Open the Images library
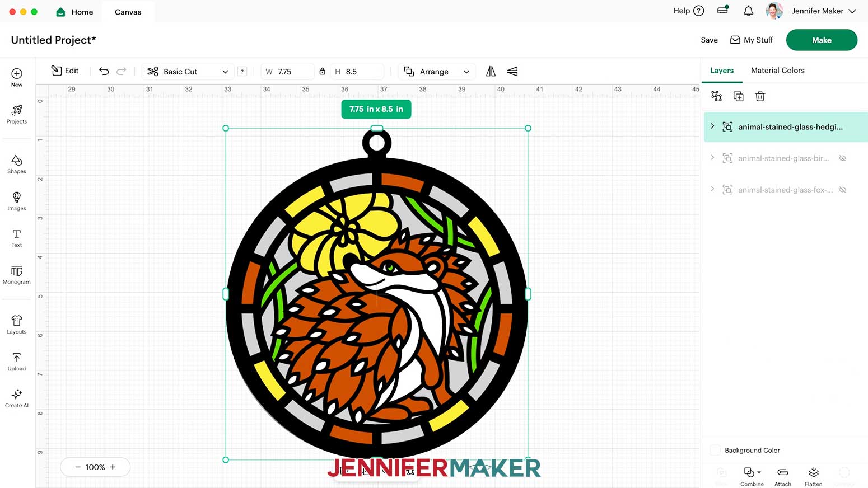The image size is (868, 488). pyautogui.click(x=17, y=201)
